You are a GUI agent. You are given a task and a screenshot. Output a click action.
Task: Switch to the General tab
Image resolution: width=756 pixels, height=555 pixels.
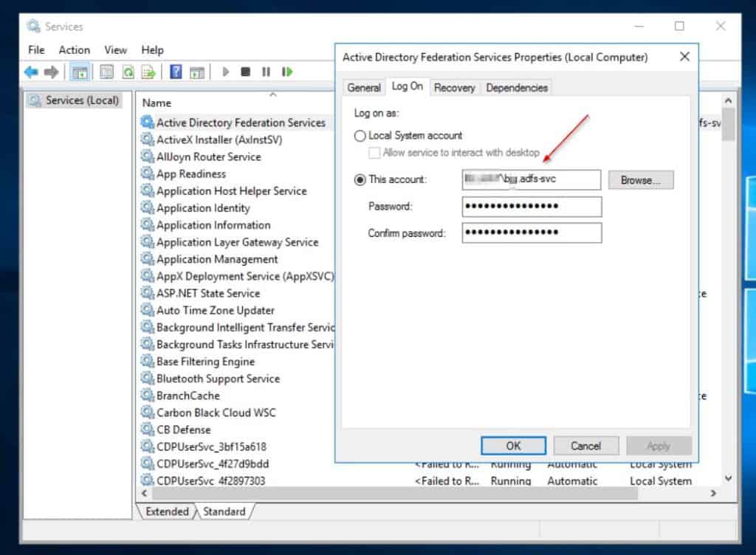click(x=364, y=88)
